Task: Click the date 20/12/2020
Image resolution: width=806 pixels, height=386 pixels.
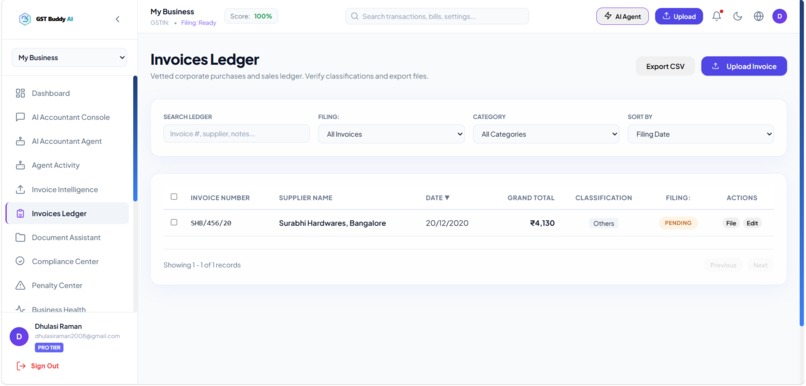Action: pos(447,223)
